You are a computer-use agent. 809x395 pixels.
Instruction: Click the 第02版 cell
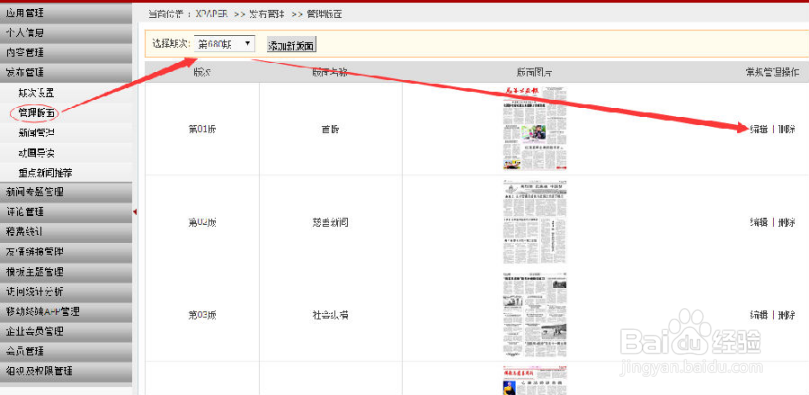tap(202, 222)
